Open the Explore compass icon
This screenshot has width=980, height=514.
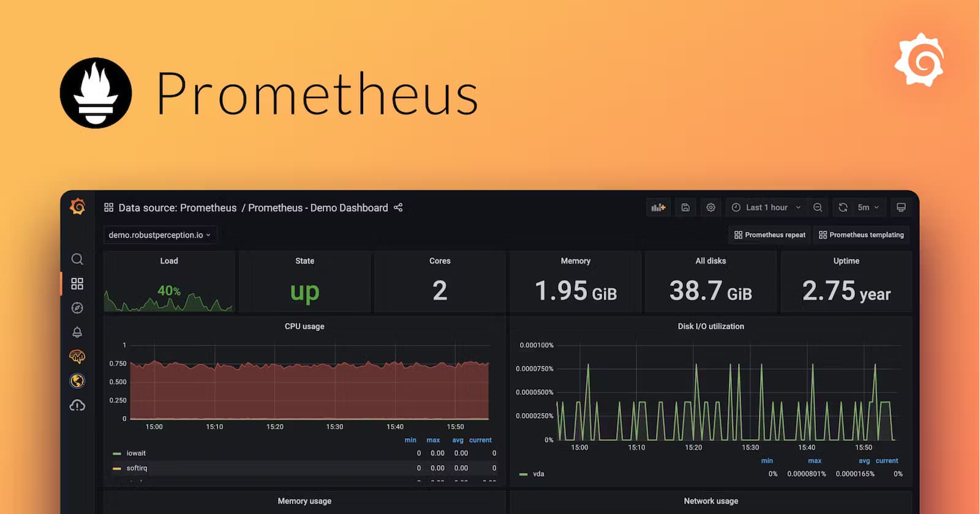point(77,308)
